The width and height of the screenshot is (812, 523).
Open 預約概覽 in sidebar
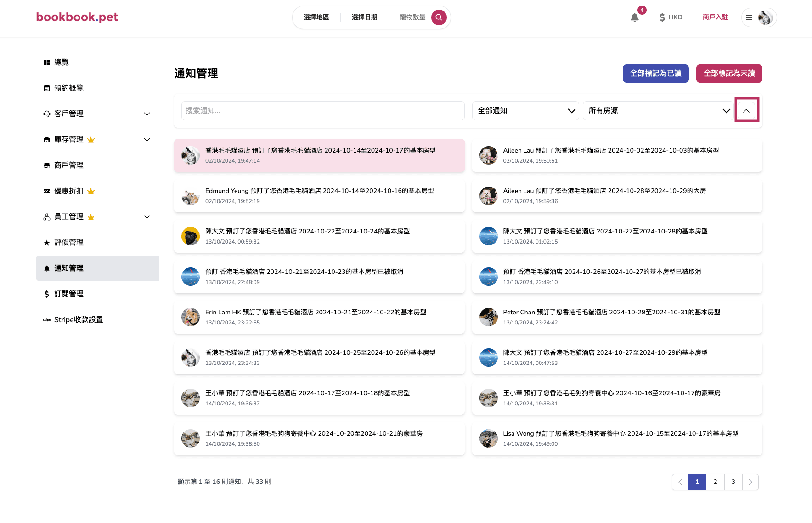97,88
